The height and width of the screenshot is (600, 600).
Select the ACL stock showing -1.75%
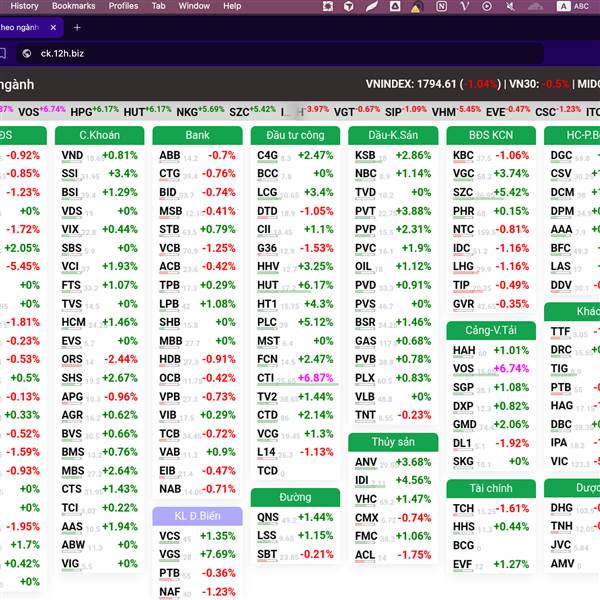[x=393, y=555]
